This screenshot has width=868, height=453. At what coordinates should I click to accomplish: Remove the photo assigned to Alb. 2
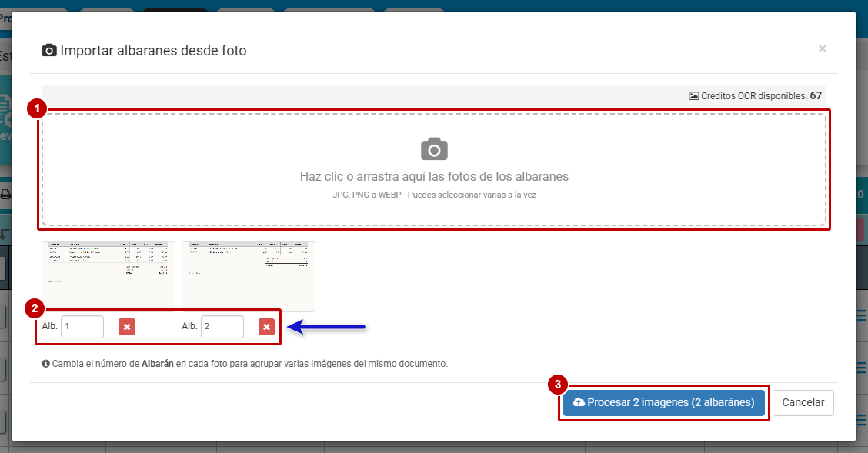267,327
